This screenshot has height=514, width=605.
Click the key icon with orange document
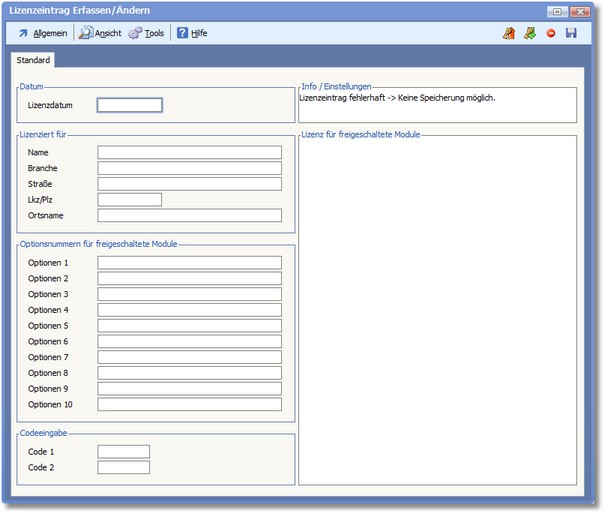[x=509, y=33]
